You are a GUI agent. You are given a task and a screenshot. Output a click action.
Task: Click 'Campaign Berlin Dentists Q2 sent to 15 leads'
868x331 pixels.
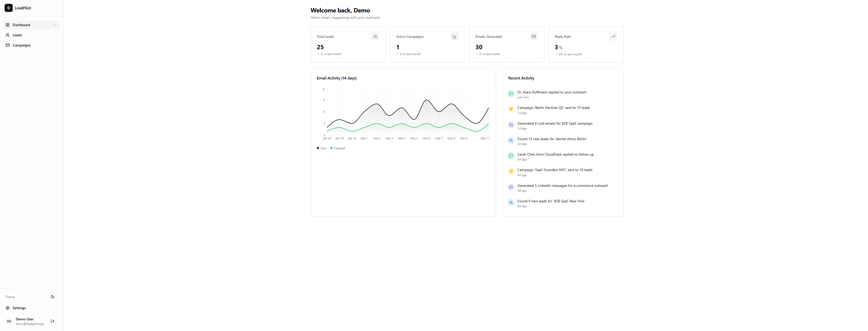click(553, 108)
